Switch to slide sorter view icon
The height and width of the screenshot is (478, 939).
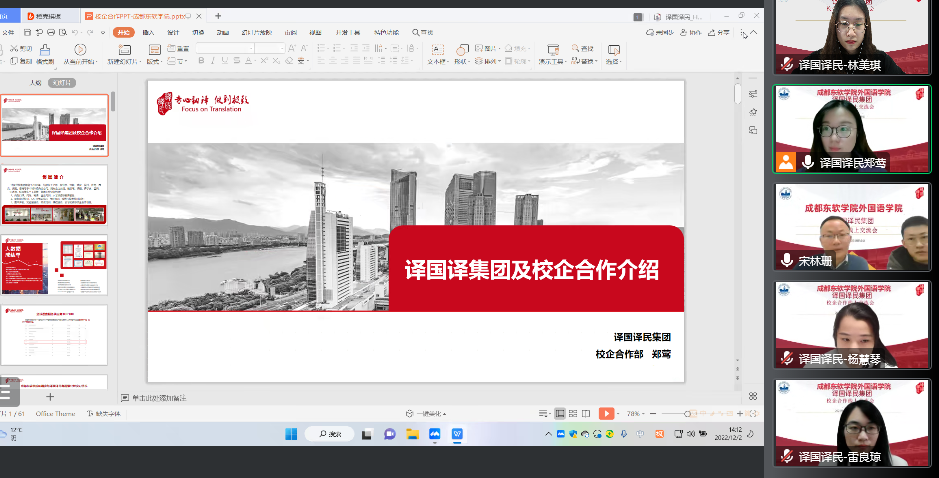point(573,413)
